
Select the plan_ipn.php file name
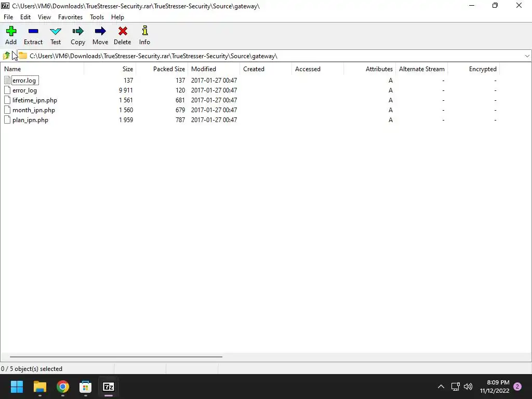tap(30, 120)
